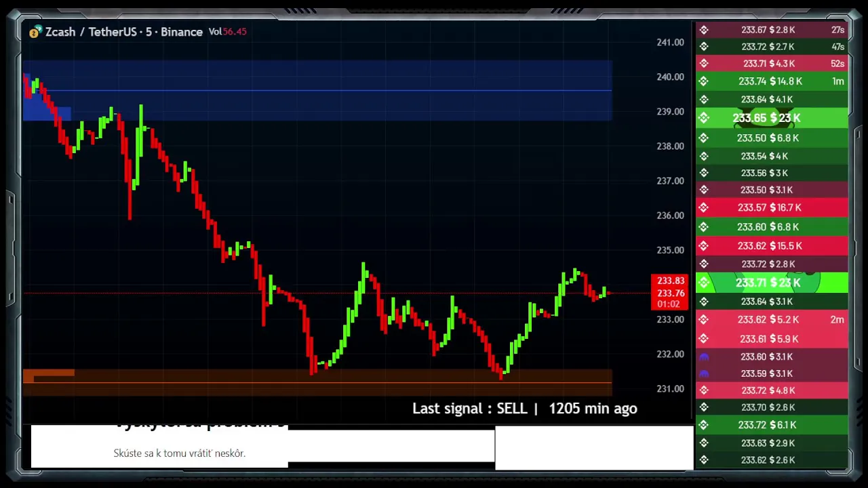Click the 235.00 price axis label
Image resolution: width=868 pixels, height=488 pixels.
tap(670, 250)
